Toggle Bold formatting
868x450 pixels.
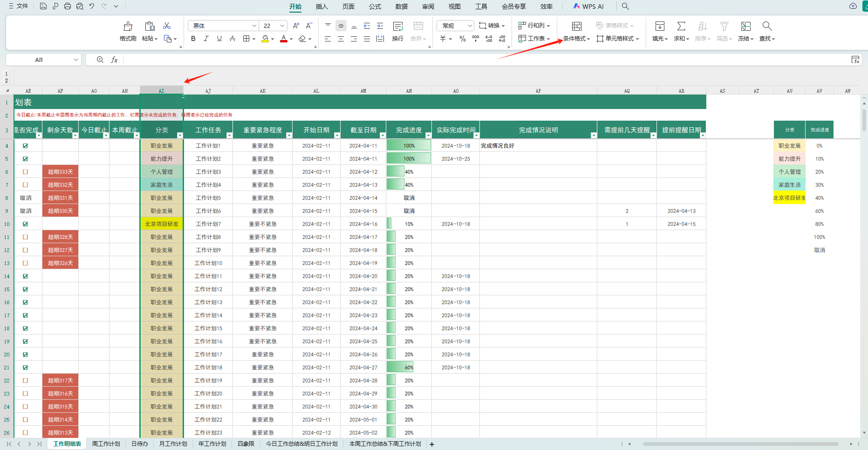tap(193, 39)
